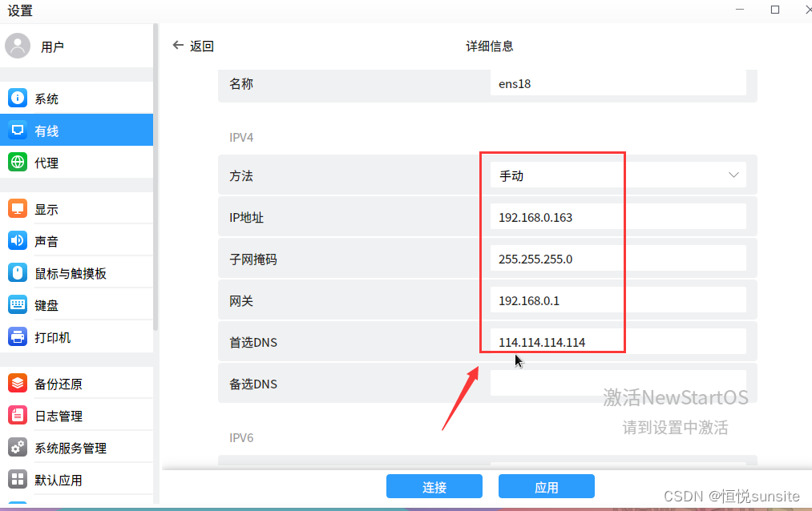Click the back arrow icon next to 返回
Viewport: 812px width, 511px height.
tap(178, 46)
